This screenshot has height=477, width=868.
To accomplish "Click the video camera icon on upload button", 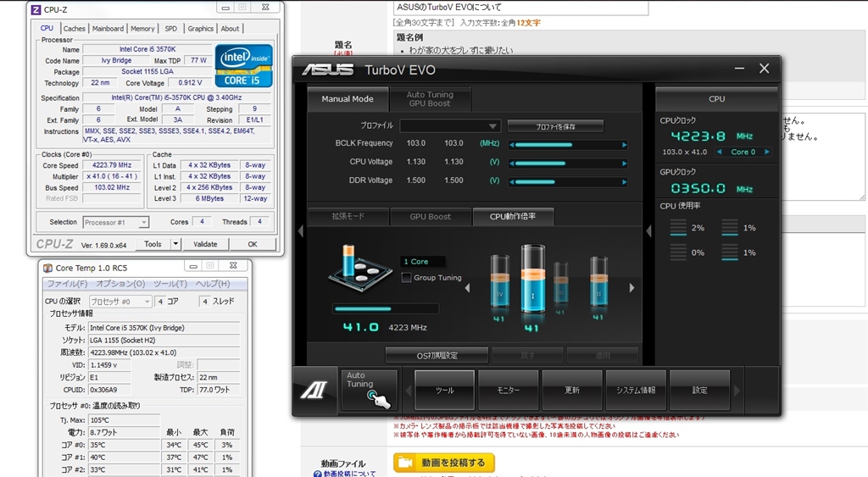I will coord(406,462).
